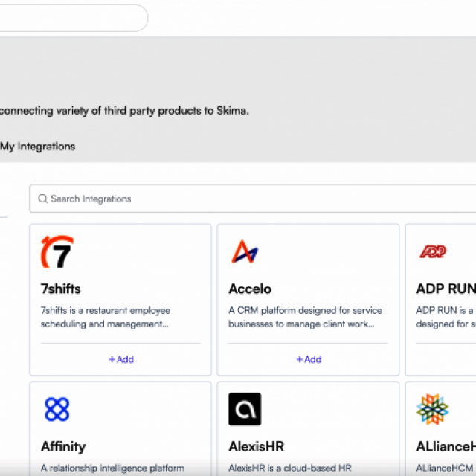This screenshot has height=476, width=476.
Task: Click the magnifier icon in Search Integrations
Action: pyautogui.click(x=43, y=199)
